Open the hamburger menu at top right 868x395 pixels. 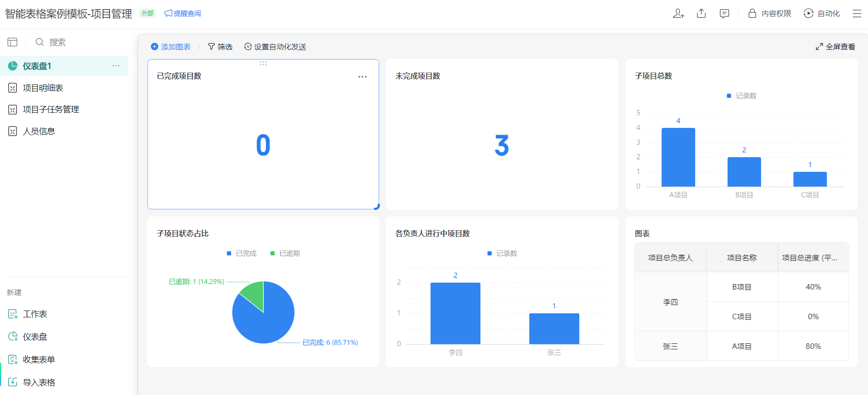coord(857,14)
